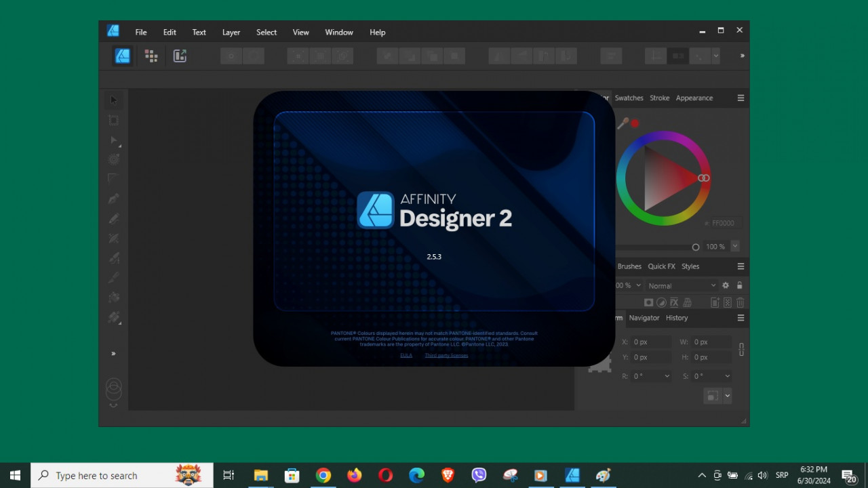Click the Adjustments icon in Layers panel

coord(662,302)
